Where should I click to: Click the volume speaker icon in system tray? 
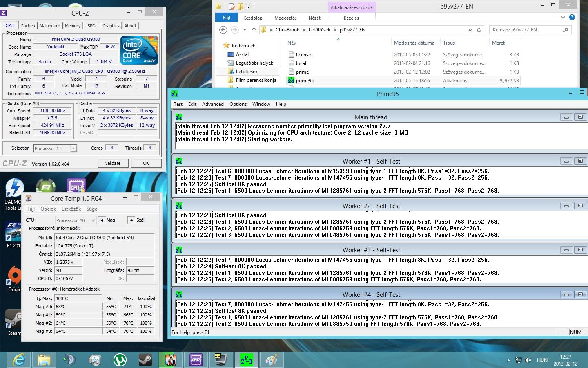tap(528, 360)
